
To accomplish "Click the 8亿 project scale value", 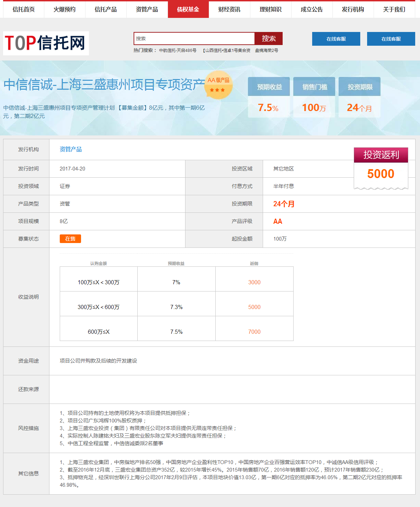I will click(x=64, y=221).
